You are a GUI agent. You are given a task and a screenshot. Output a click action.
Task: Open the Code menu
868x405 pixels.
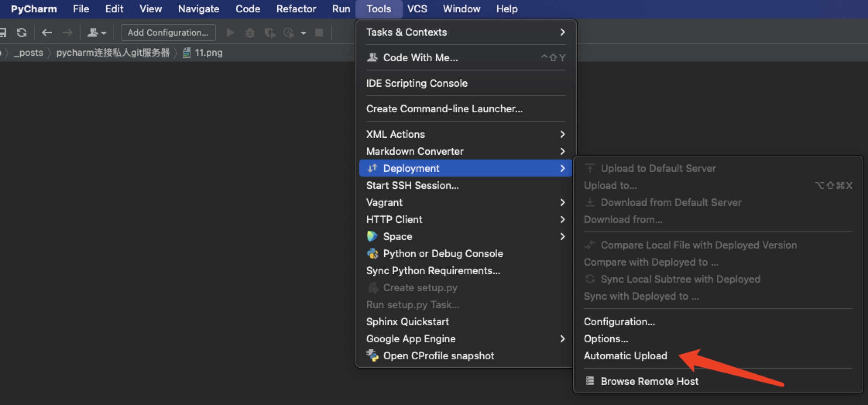248,9
